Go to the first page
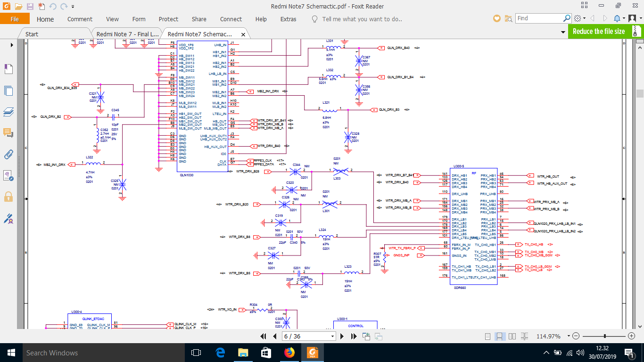The height and width of the screenshot is (362, 644). coord(264,336)
